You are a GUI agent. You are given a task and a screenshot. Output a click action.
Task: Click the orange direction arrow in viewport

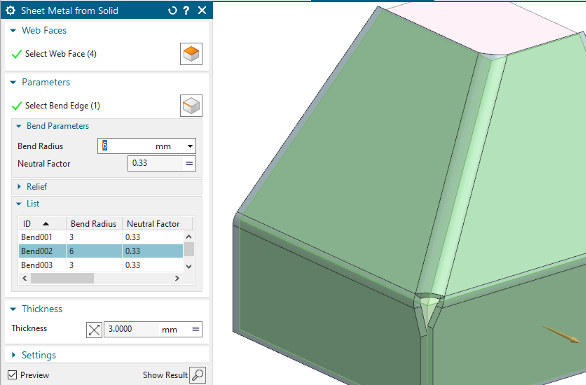pyautogui.click(x=561, y=334)
